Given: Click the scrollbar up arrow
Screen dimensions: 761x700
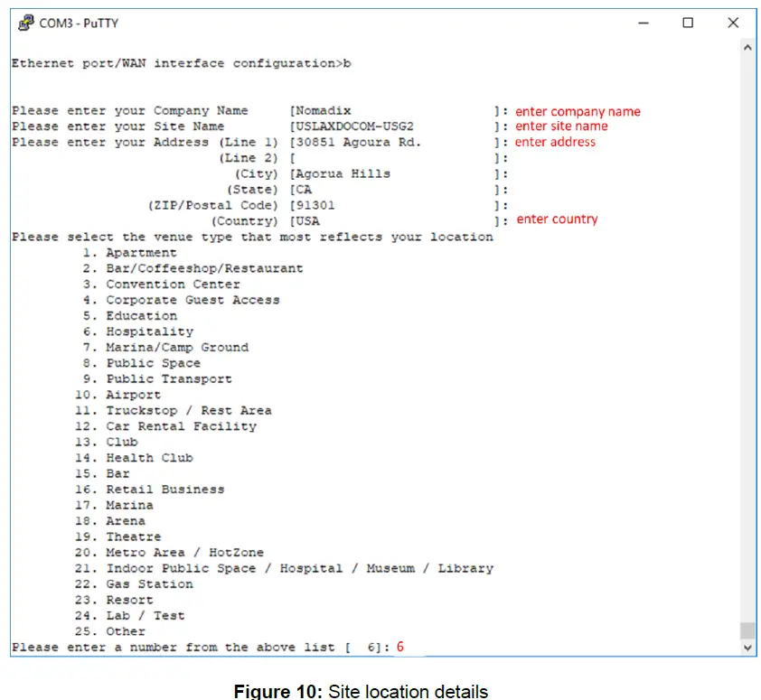Looking at the screenshot, I should point(747,48).
